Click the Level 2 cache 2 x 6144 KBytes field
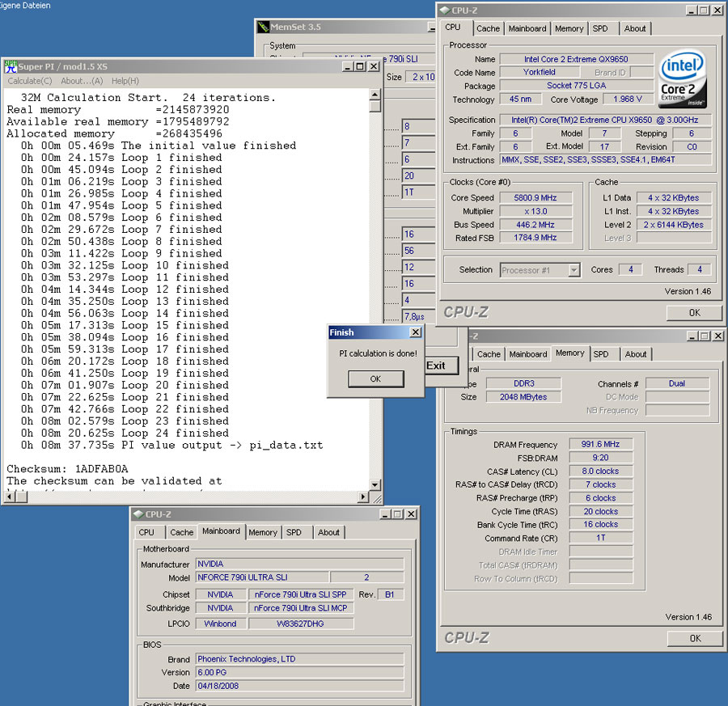Screen dimensions: 728x706 click(674, 225)
